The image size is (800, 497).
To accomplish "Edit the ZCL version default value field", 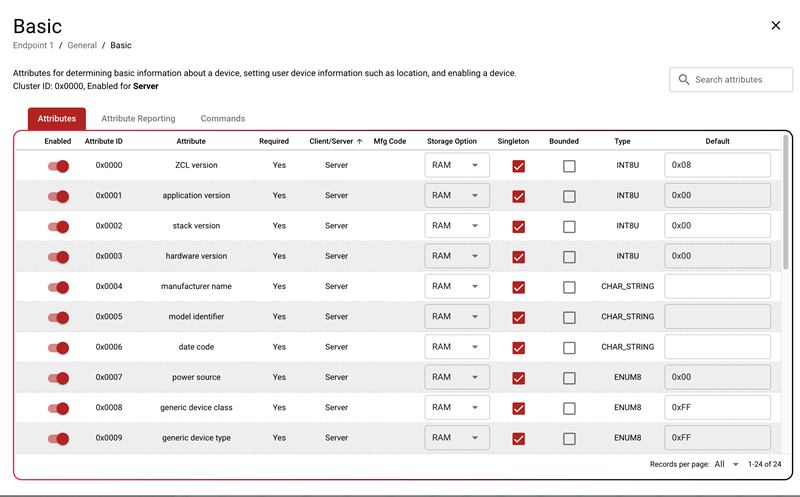I will [x=717, y=166].
